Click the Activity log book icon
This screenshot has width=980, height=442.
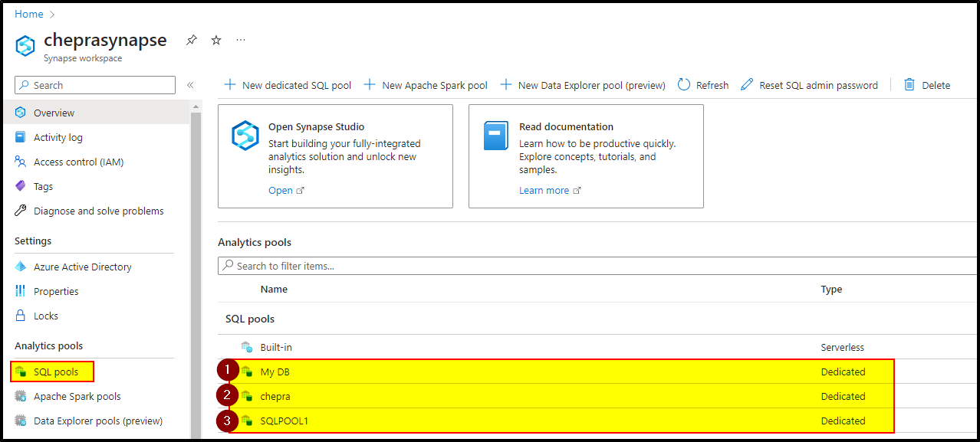coord(21,137)
